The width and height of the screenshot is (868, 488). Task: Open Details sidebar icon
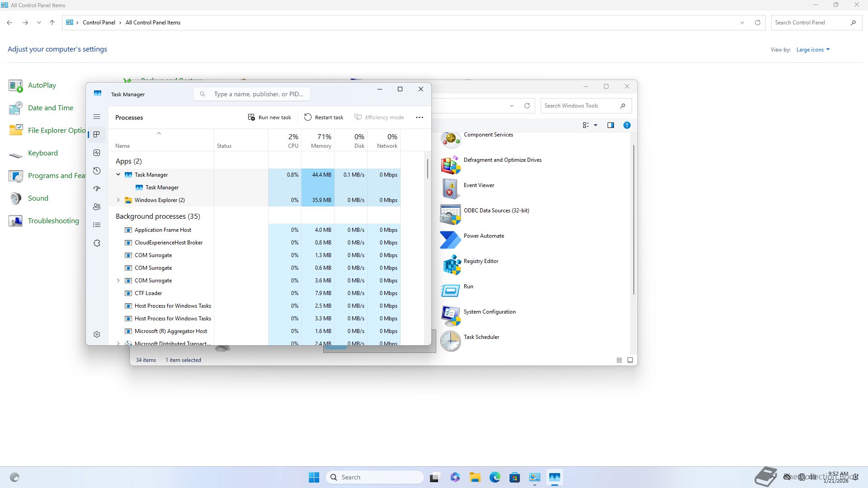tap(97, 225)
